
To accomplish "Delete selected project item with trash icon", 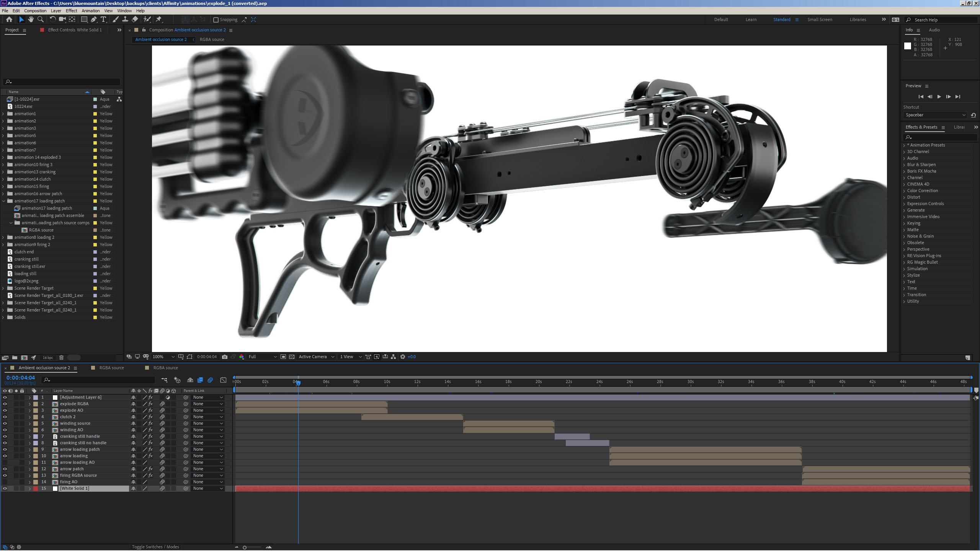I will pos(61,358).
